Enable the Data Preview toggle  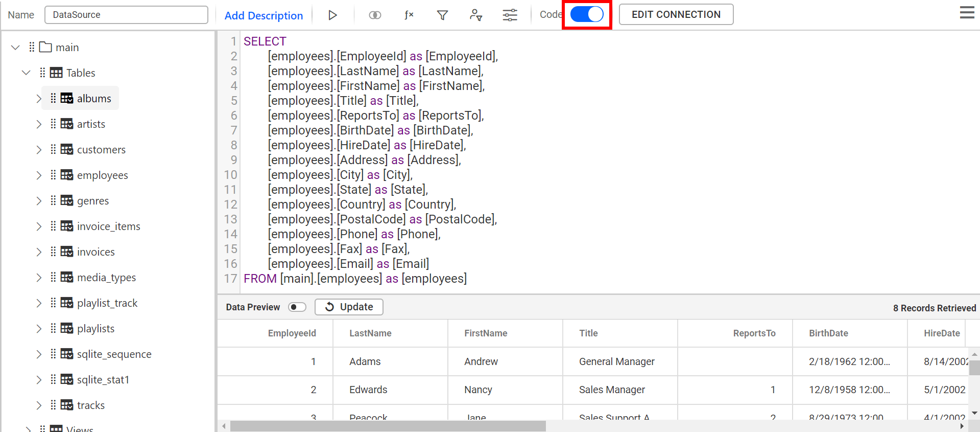point(297,307)
